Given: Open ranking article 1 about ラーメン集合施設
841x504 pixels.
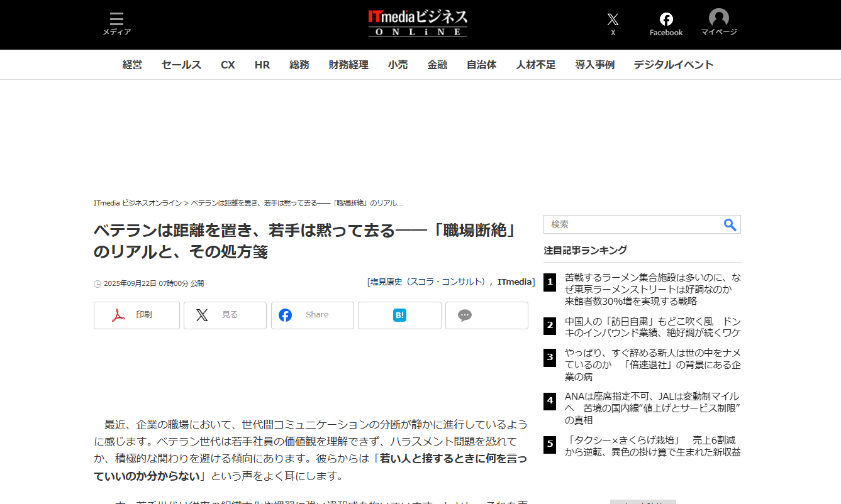Looking at the screenshot, I should point(652,289).
